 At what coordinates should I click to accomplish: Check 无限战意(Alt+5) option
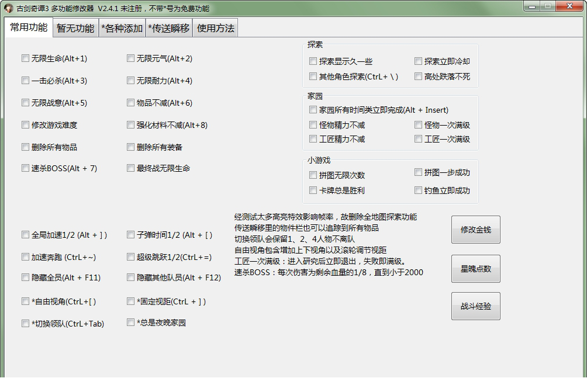(x=26, y=102)
